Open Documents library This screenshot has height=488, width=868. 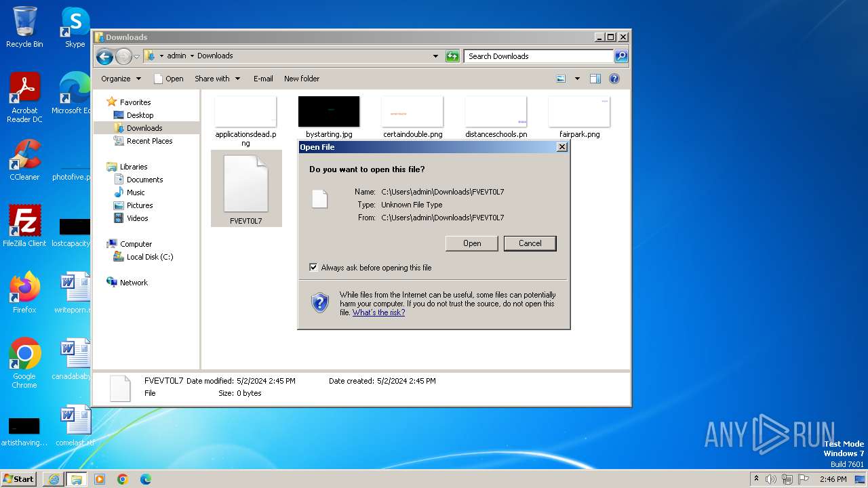coord(144,180)
